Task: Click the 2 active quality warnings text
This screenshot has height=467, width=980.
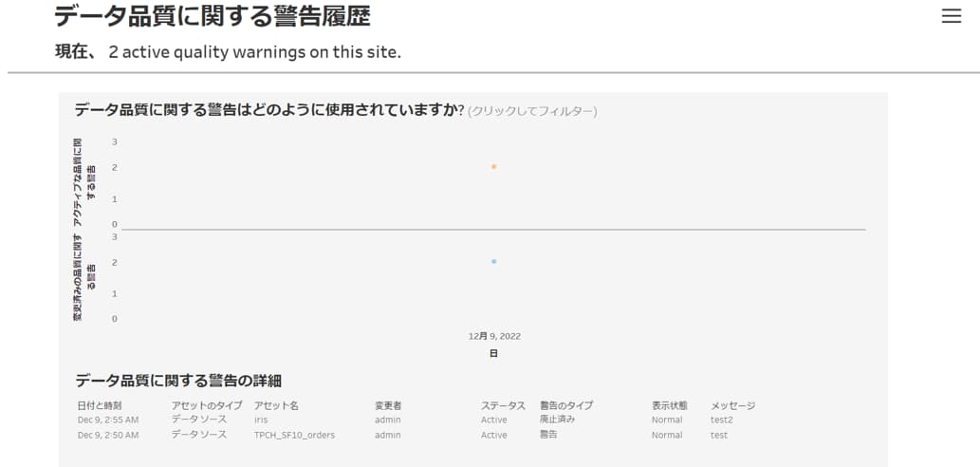Action: pos(255,52)
